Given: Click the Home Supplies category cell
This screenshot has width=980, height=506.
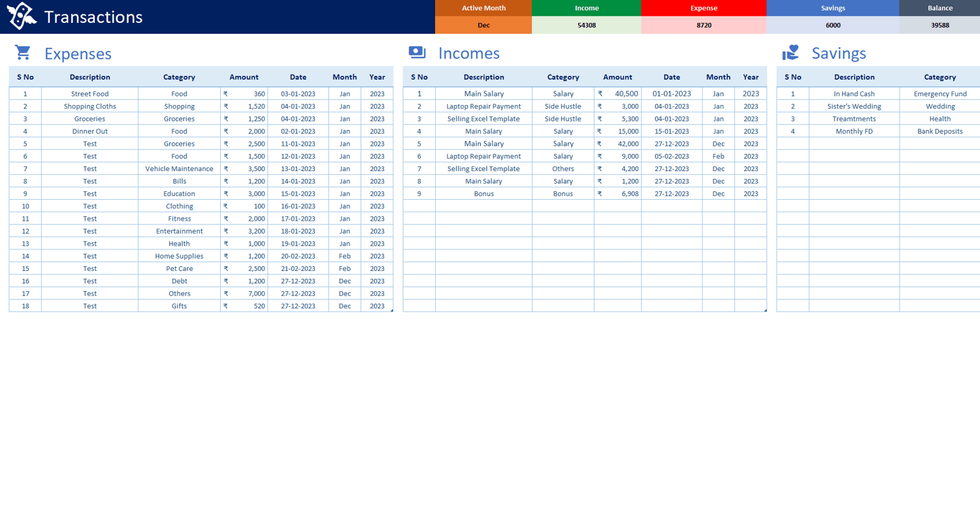Looking at the screenshot, I should (179, 256).
